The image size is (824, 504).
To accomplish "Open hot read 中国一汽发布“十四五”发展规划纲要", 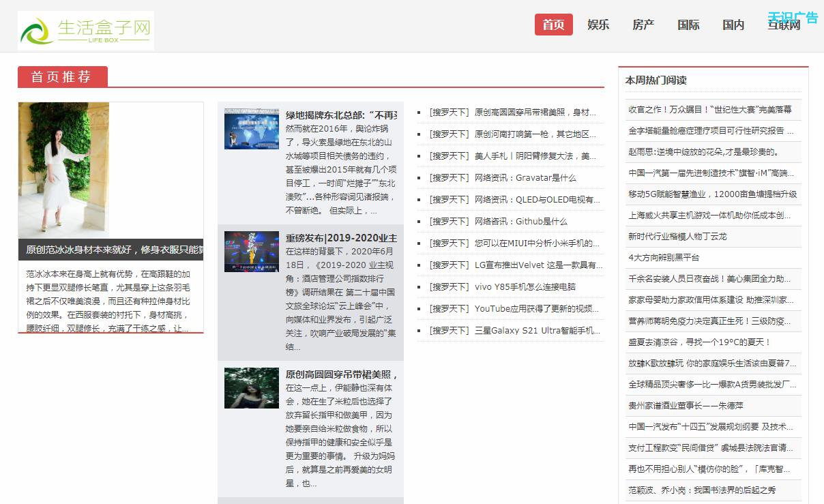I will (x=711, y=426).
